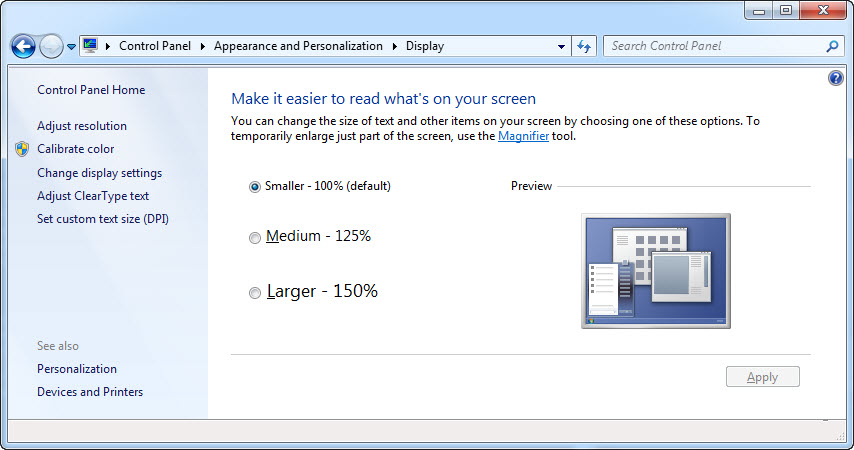Click the monitor icon in address bar
Screen dimensions: 854x450
(x=91, y=46)
